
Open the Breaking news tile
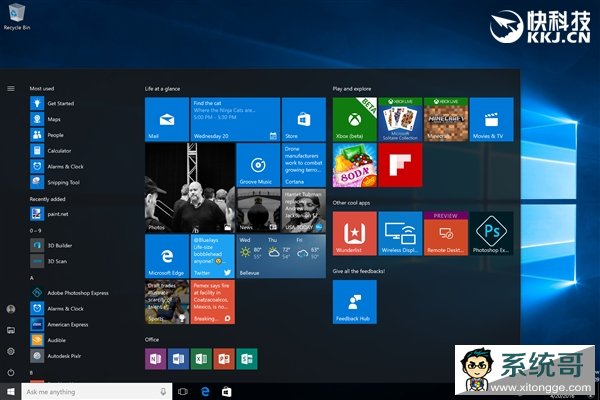click(213, 302)
